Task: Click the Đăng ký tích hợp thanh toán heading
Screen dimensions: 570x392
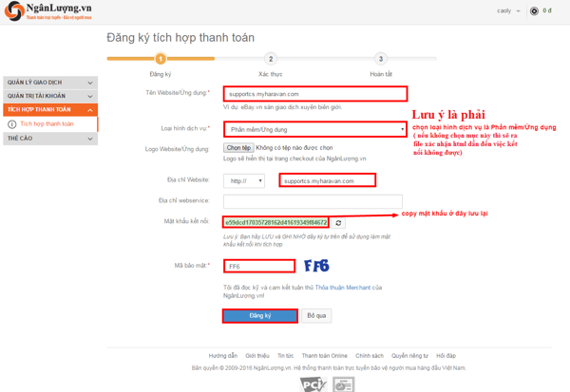Action: [x=180, y=37]
